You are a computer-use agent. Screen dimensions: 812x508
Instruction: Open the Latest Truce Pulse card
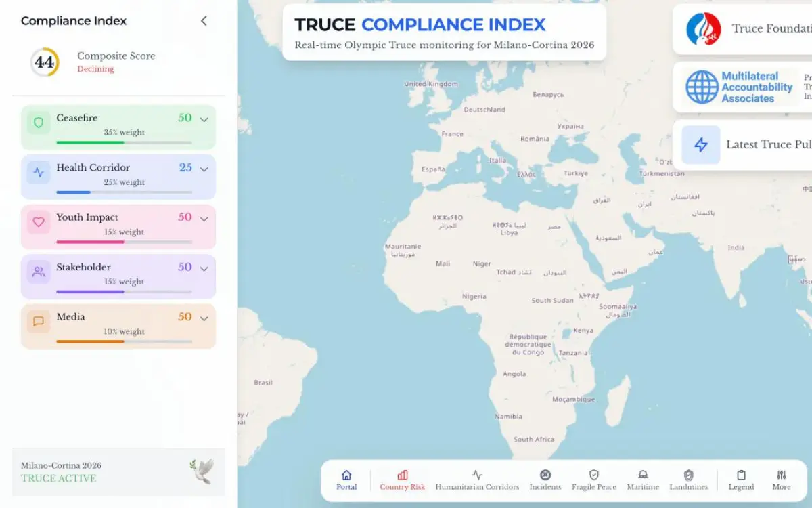point(742,144)
